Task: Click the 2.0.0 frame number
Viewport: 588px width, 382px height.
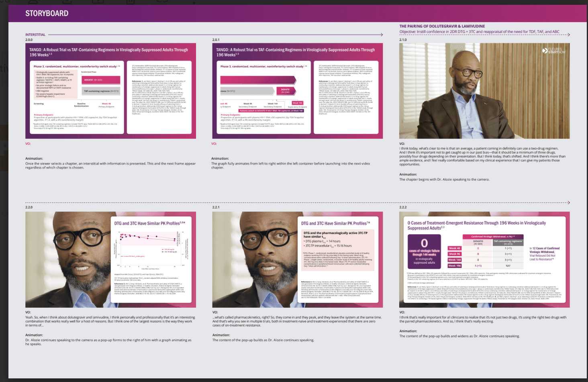Action: (29, 40)
